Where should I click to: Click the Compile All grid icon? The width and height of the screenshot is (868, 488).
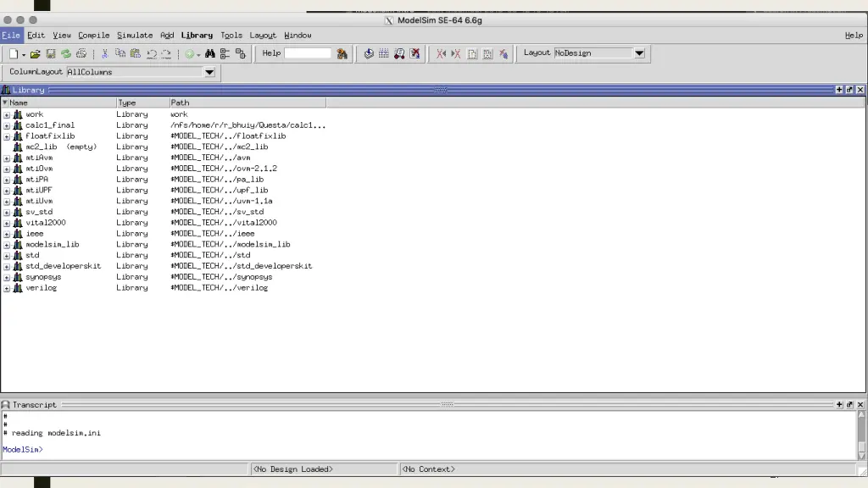[384, 53]
